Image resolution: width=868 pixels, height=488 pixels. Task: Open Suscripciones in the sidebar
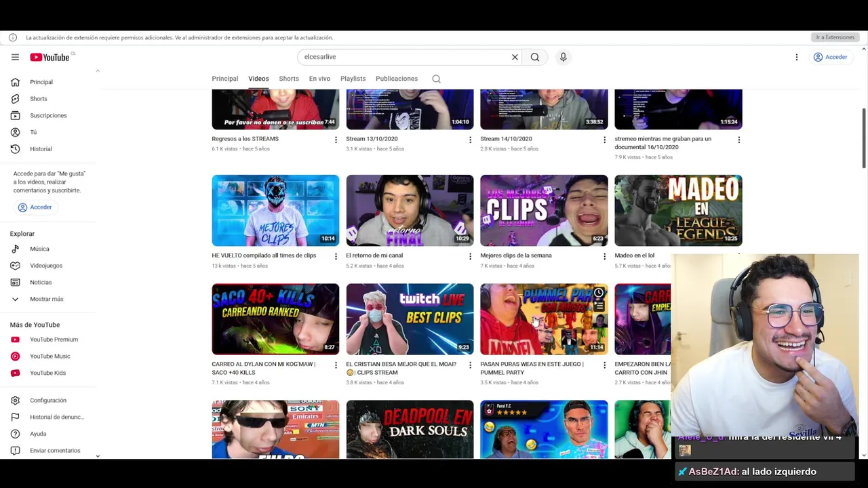[49, 115]
